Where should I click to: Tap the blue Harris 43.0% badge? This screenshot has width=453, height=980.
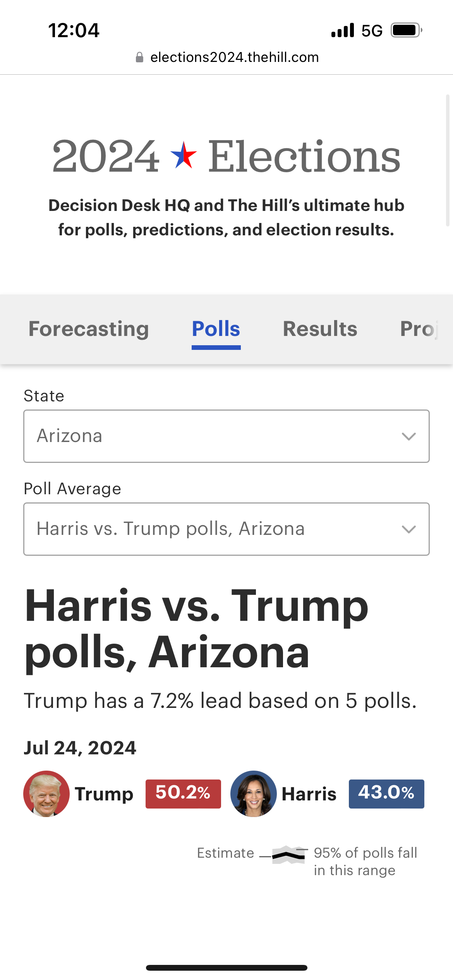386,794
